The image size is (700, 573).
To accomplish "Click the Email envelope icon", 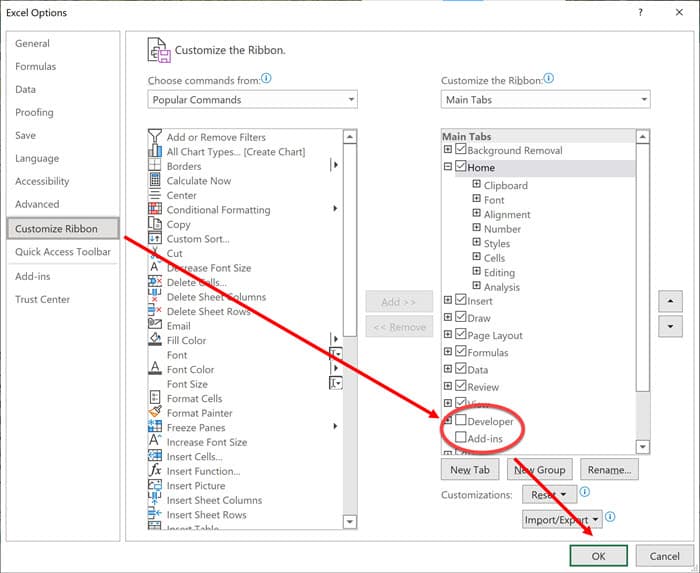I will pos(155,325).
